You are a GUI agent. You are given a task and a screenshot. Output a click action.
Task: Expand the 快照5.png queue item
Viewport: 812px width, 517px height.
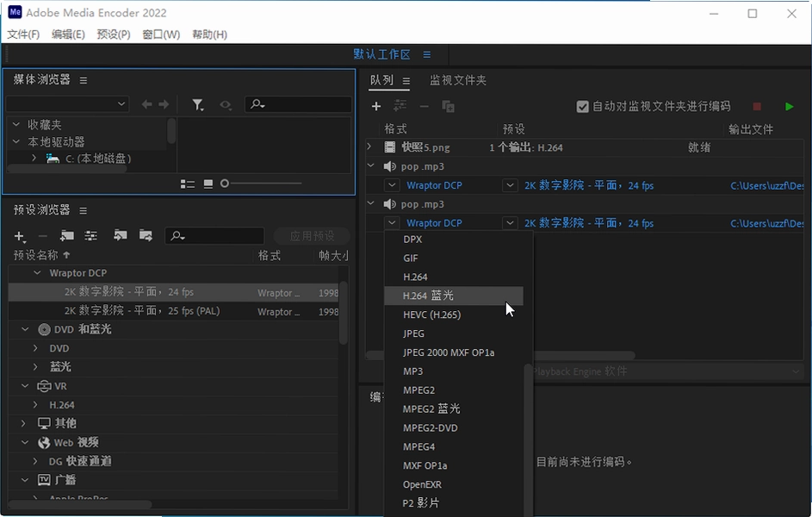(x=369, y=146)
